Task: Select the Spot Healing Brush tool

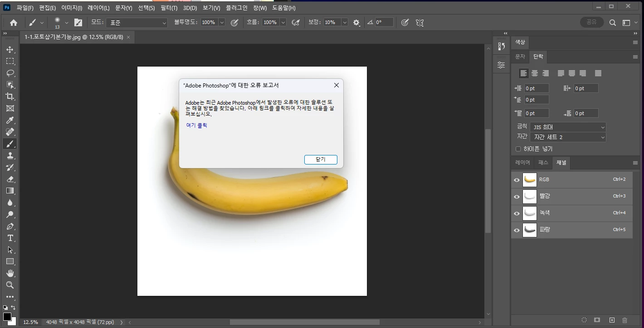Action: click(10, 132)
